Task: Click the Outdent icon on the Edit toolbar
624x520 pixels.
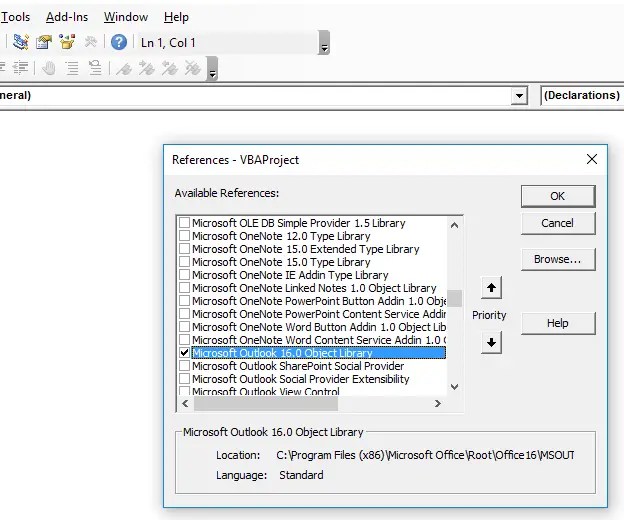Action: point(20,68)
